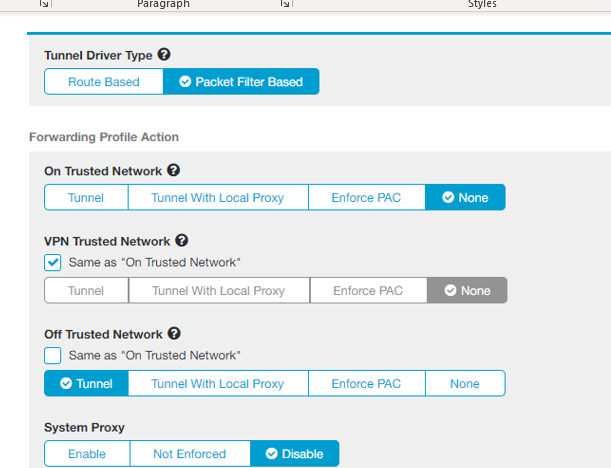This screenshot has height=468, width=611.
Task: Select Route Based tunnel driver
Action: [x=104, y=81]
